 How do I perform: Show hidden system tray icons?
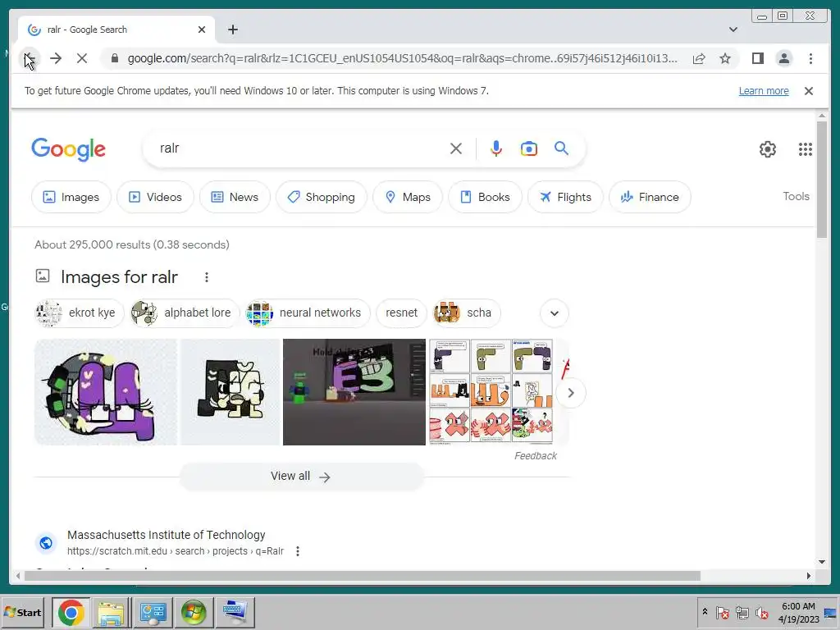point(705,612)
